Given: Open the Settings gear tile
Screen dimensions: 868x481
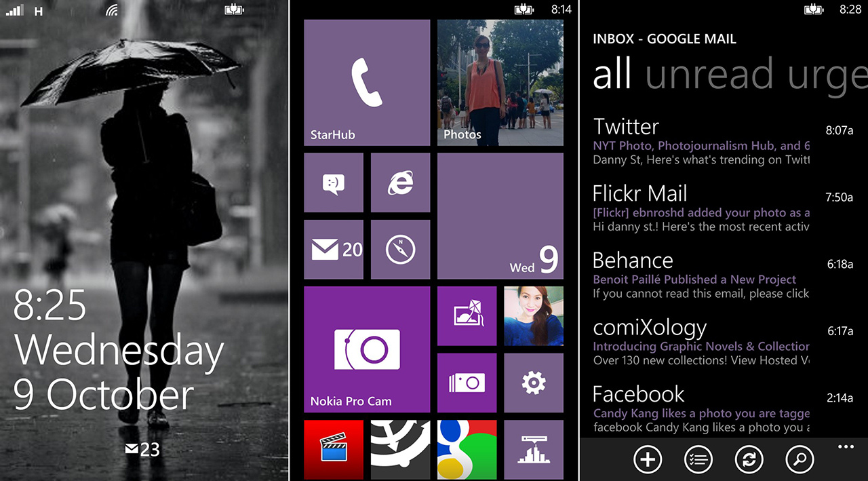Looking at the screenshot, I should point(534,383).
